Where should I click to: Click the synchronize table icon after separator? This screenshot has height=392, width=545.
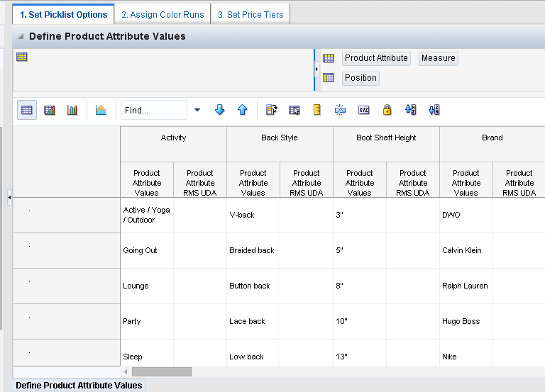pyautogui.click(x=272, y=110)
